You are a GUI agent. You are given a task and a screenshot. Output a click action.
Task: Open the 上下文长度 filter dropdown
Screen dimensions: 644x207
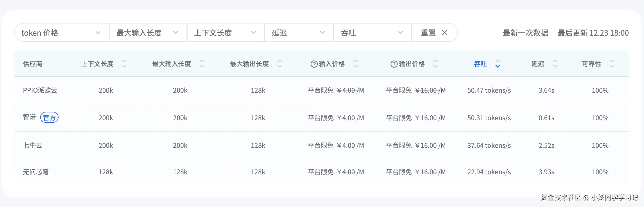[x=226, y=33]
